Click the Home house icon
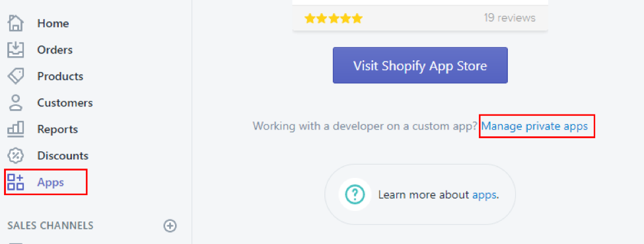 coord(16,23)
